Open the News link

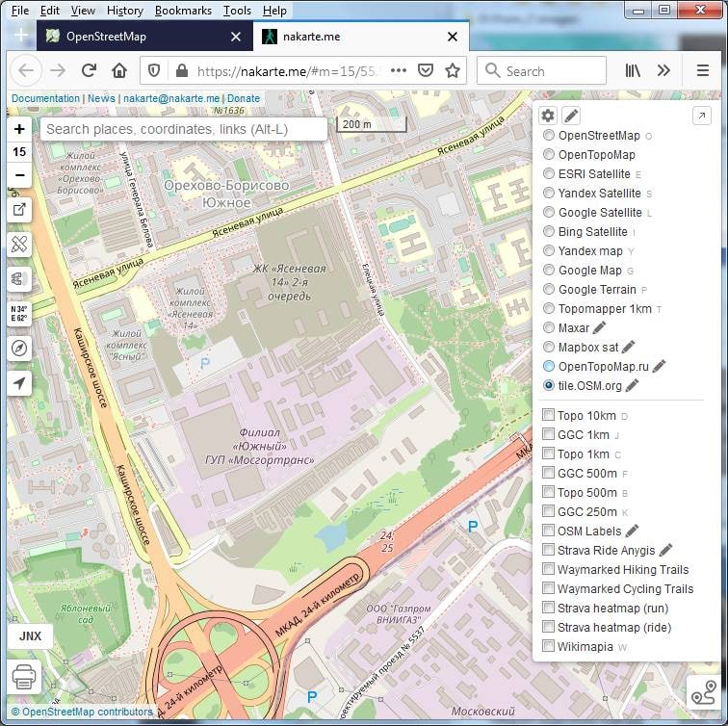point(101,98)
